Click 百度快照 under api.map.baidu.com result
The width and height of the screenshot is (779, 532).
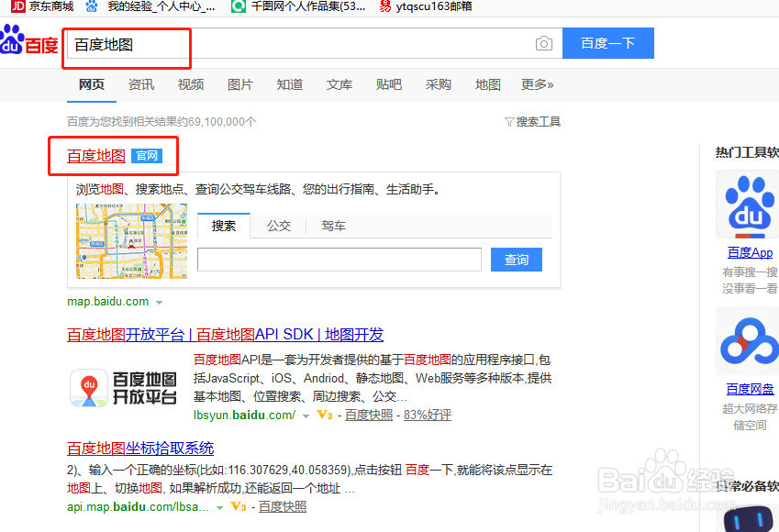pos(283,506)
